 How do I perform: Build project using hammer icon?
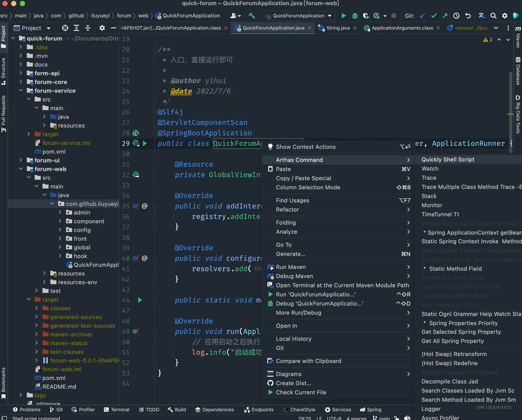(x=252, y=16)
